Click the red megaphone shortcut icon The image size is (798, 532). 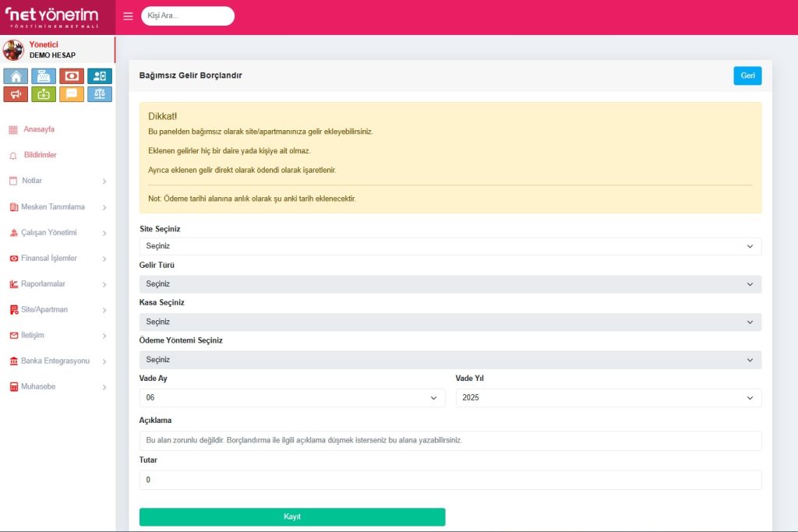point(16,94)
